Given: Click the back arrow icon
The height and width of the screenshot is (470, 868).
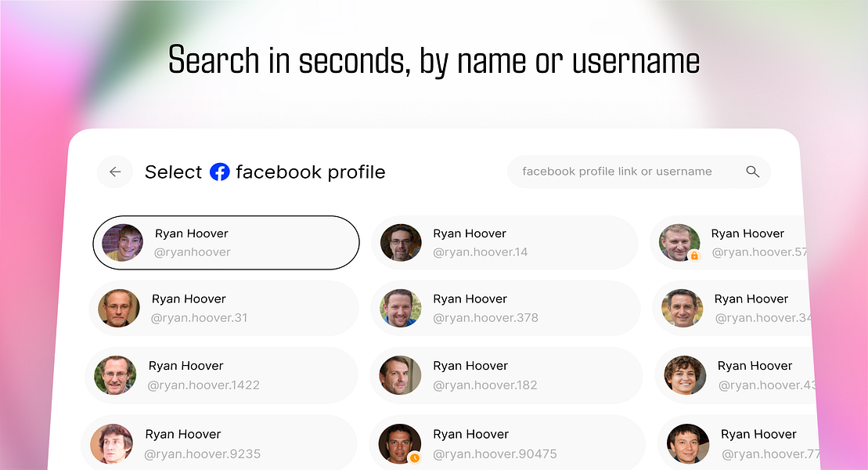Looking at the screenshot, I should click(x=115, y=172).
